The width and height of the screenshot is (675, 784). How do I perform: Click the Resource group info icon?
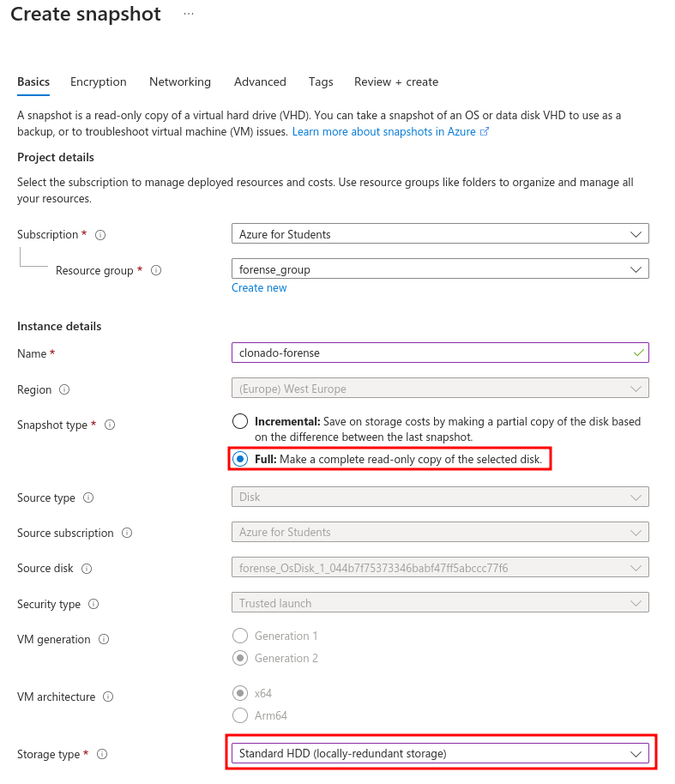coord(156,270)
